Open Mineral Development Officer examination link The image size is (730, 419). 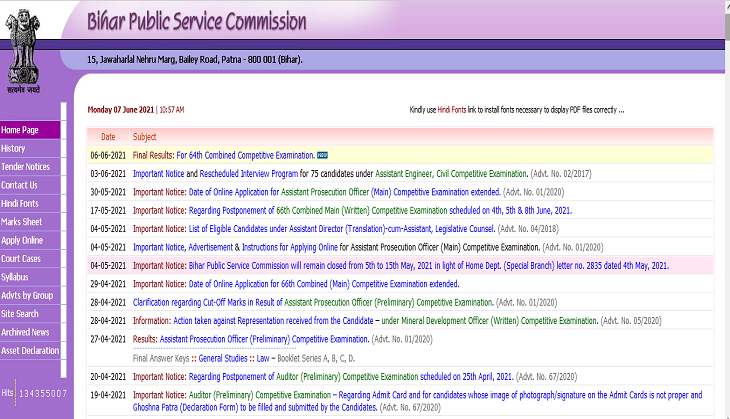point(490,321)
